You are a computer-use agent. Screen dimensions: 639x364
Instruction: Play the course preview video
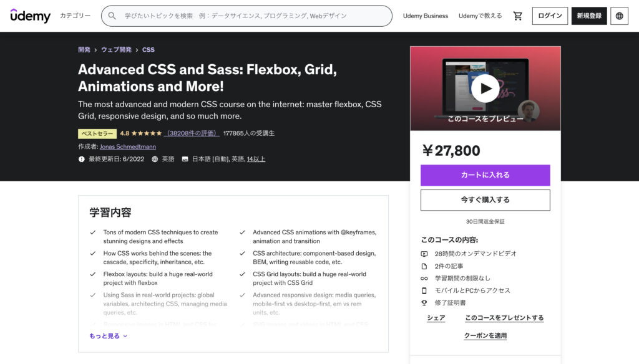coord(485,89)
